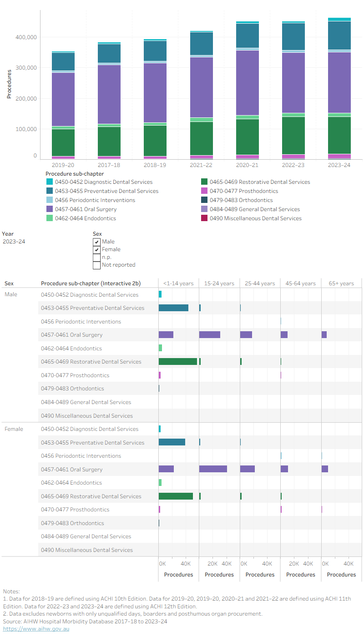
Task: Click the Sex column header in table
Action: tap(9, 283)
